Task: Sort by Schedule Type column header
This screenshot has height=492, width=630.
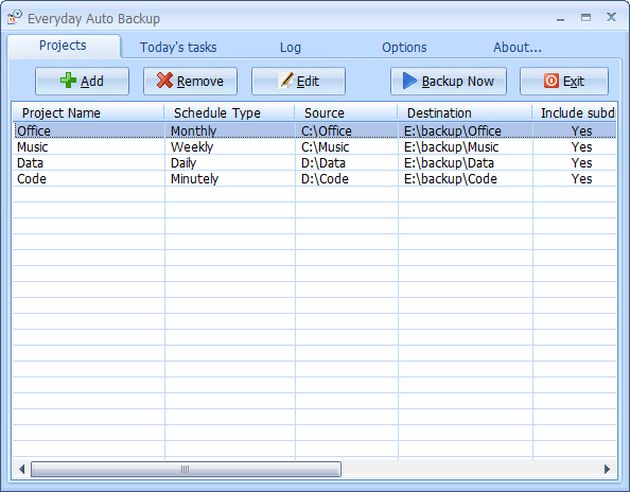Action: tap(215, 113)
